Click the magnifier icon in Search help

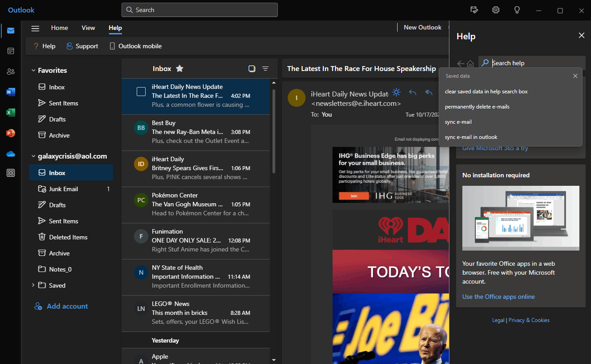tap(485, 63)
